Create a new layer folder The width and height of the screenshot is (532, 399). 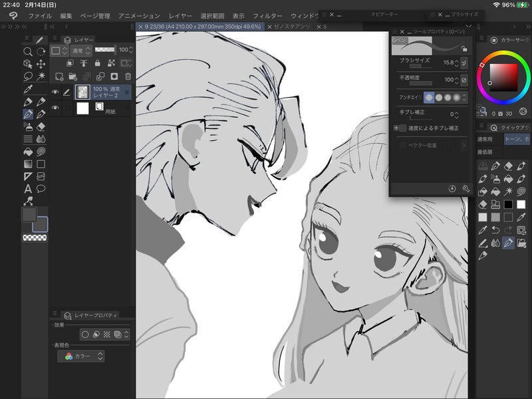[72, 76]
